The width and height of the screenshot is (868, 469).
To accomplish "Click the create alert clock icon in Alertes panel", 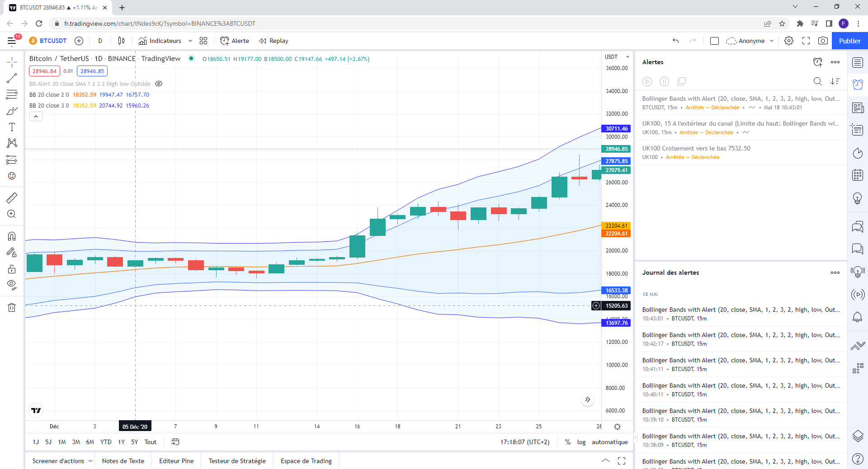I will click(x=817, y=62).
